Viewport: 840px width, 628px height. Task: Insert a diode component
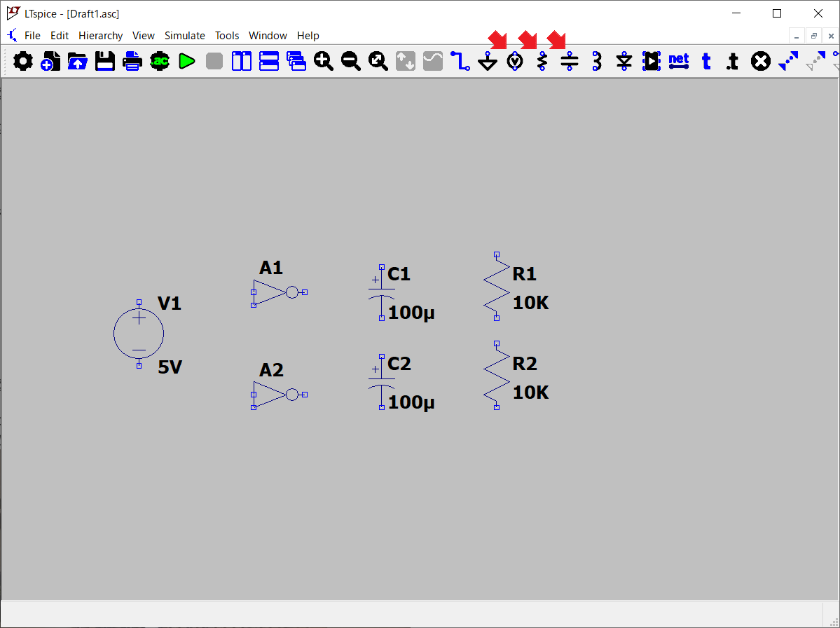(624, 62)
